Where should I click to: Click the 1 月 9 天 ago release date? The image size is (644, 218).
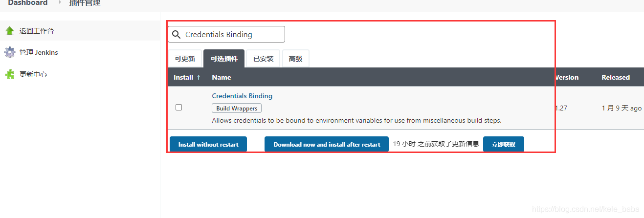[622, 108]
